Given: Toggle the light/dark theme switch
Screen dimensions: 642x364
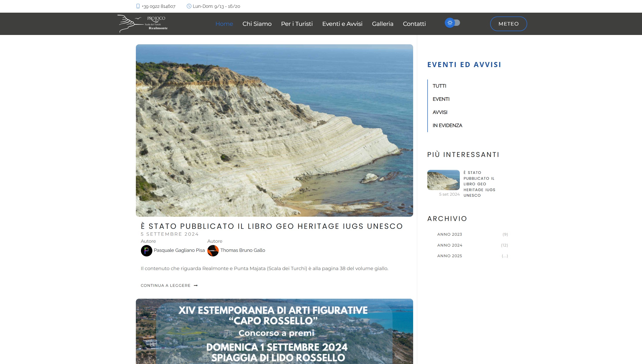Looking at the screenshot, I should click(x=452, y=23).
